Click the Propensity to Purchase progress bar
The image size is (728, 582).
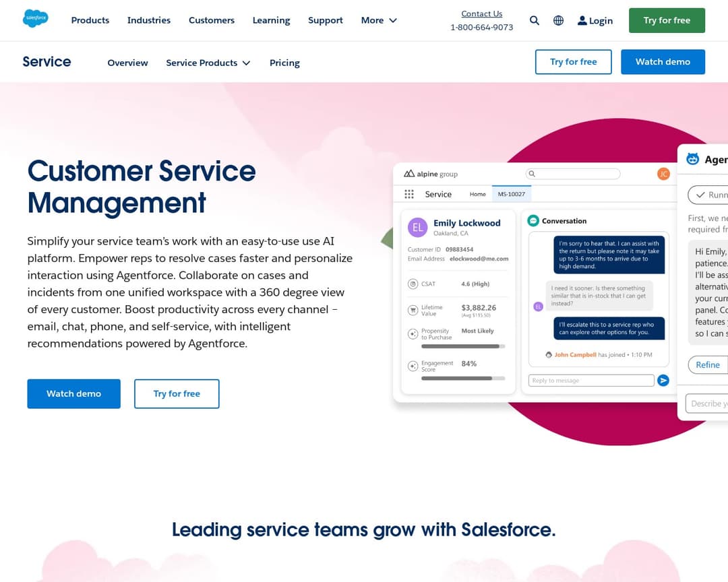(x=463, y=346)
